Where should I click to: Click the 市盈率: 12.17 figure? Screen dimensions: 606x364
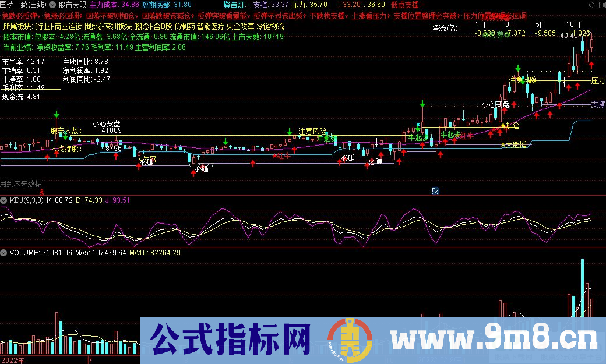tap(23, 61)
